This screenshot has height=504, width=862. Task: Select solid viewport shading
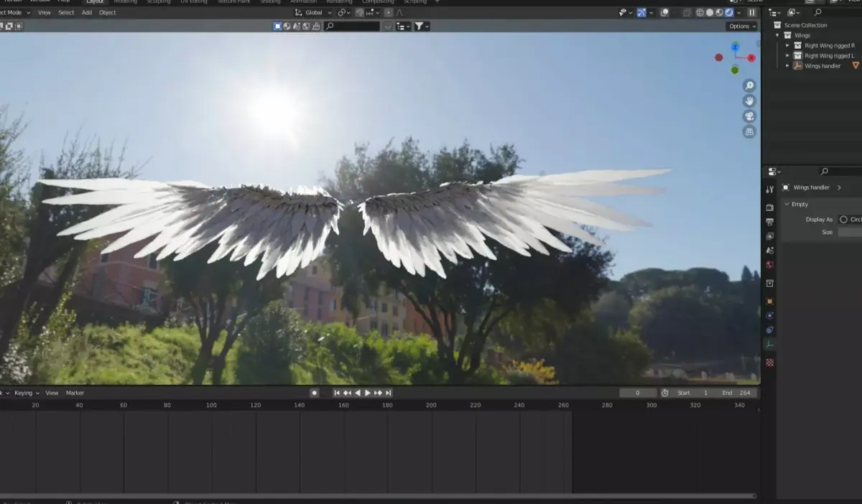point(710,12)
